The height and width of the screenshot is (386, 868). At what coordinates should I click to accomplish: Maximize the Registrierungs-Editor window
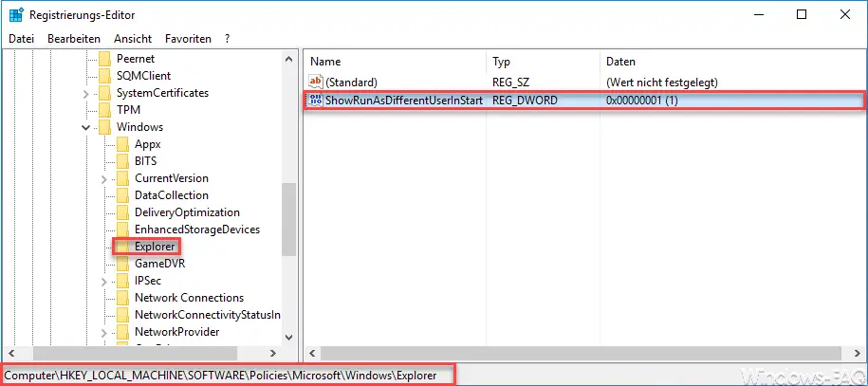click(801, 15)
